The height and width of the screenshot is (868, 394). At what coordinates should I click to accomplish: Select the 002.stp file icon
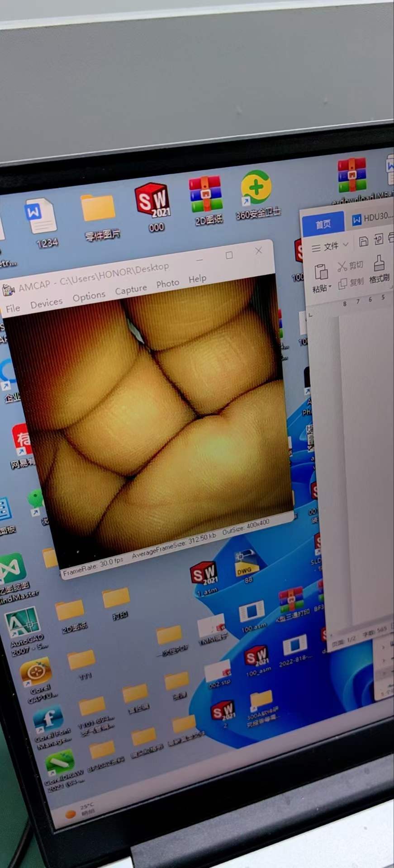tap(218, 675)
